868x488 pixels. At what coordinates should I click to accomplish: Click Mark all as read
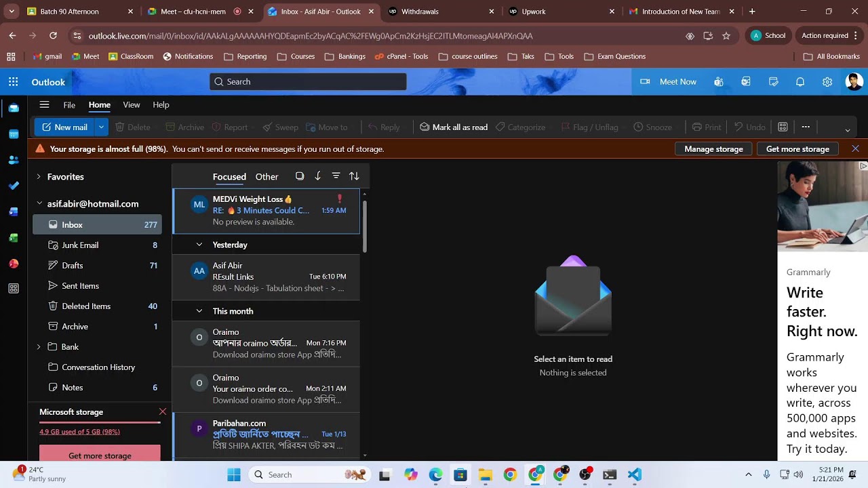point(453,127)
